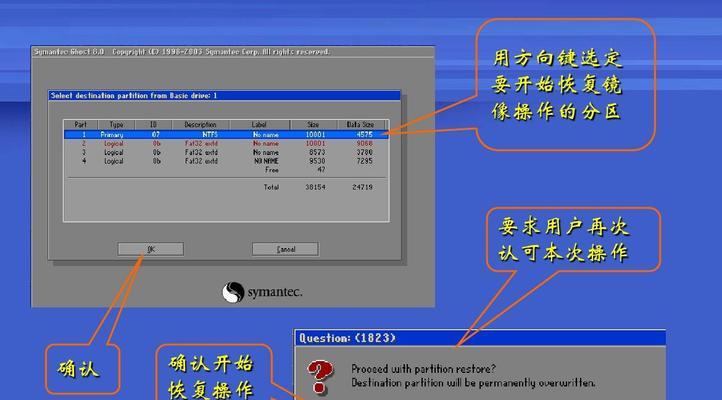Click data size value 9068
Viewport: 722px width, 400px height.
pyautogui.click(x=364, y=144)
